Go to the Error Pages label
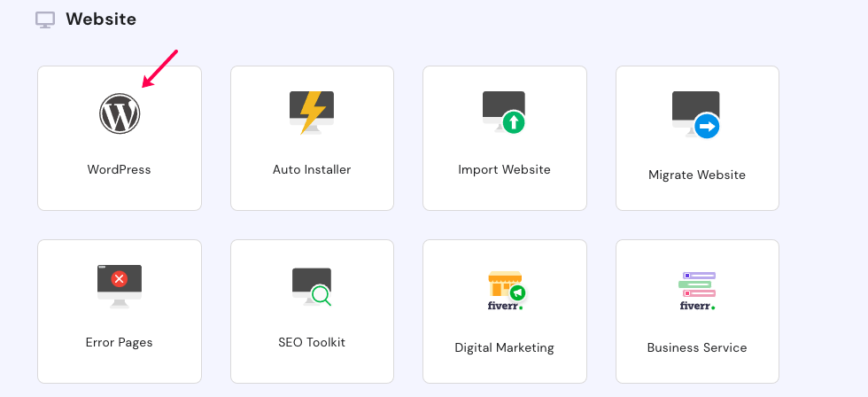Image resolution: width=868 pixels, height=397 pixels. [x=119, y=342]
